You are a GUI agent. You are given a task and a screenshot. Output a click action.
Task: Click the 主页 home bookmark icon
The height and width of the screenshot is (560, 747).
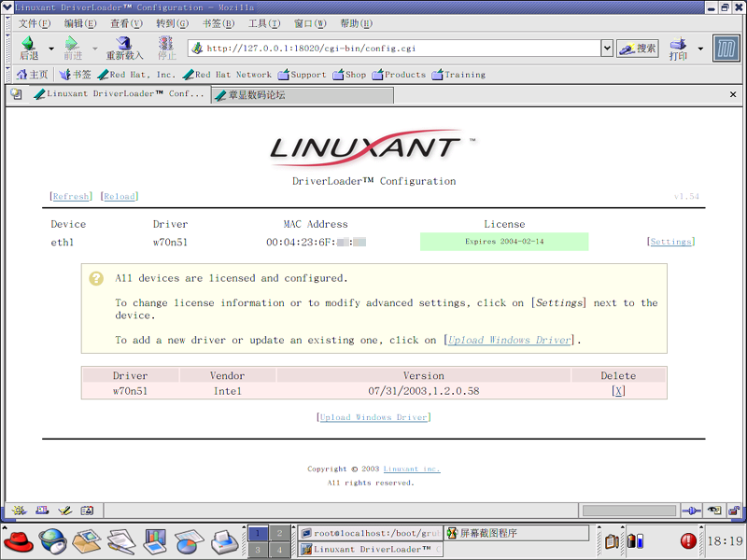click(32, 75)
